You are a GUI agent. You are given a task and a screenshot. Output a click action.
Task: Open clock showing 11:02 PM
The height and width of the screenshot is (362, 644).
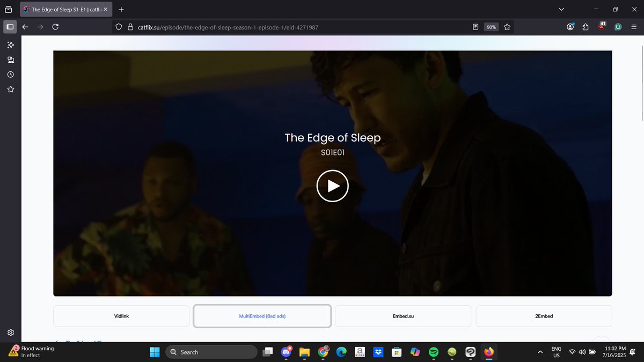pos(615,352)
